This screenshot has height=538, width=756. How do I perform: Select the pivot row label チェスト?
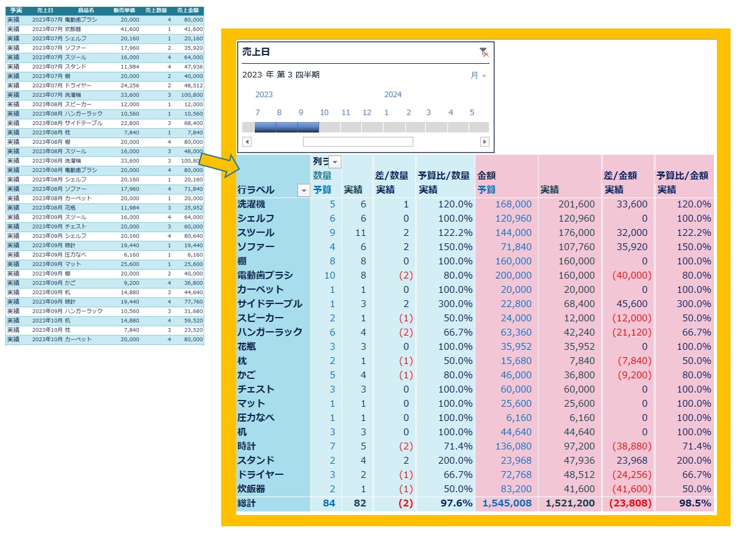pyautogui.click(x=256, y=389)
